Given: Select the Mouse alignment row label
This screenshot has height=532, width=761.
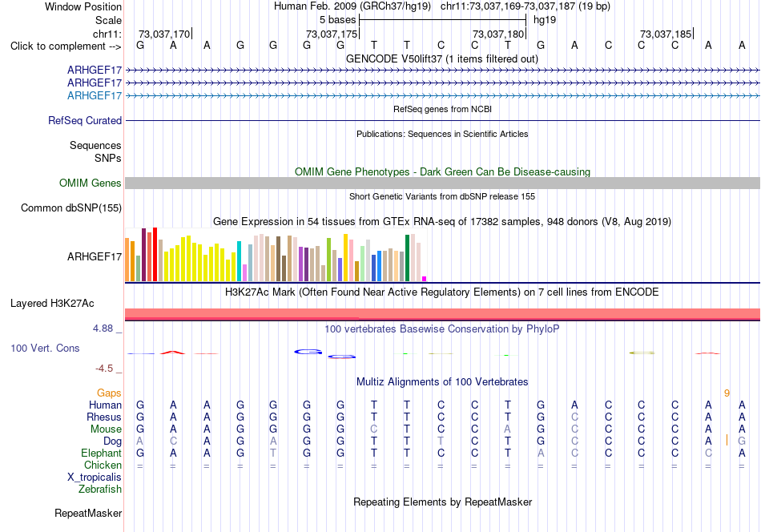Looking at the screenshot, I should pyautogui.click(x=106, y=429).
